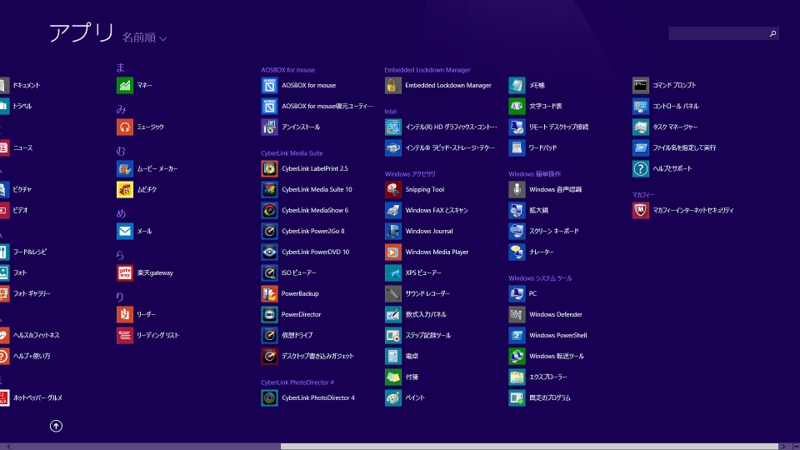Image resolution: width=800 pixels, height=450 pixels.
Task: Open Embedded Lockdown Manager lock icon
Action: [393, 85]
